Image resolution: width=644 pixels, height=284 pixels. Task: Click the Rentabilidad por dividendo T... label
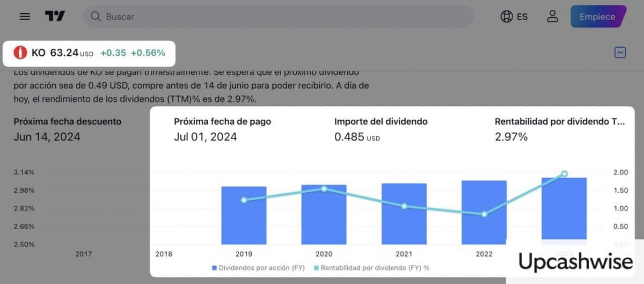560,121
